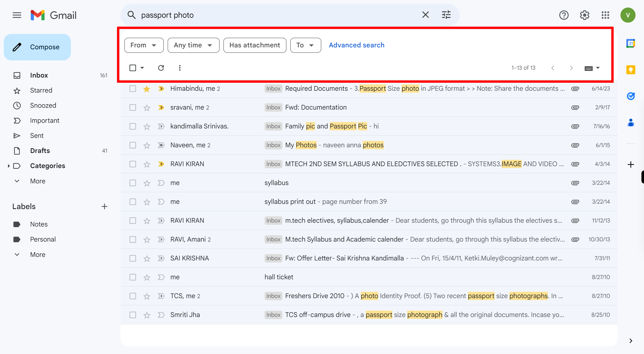Go to the older results page arrow
Viewport: 644px width, 354px height.
(571, 68)
